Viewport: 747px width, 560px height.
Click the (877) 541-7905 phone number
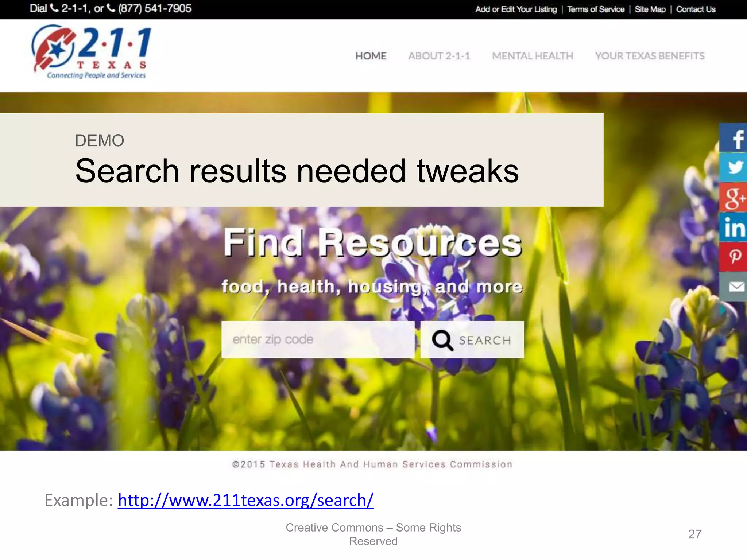click(155, 8)
